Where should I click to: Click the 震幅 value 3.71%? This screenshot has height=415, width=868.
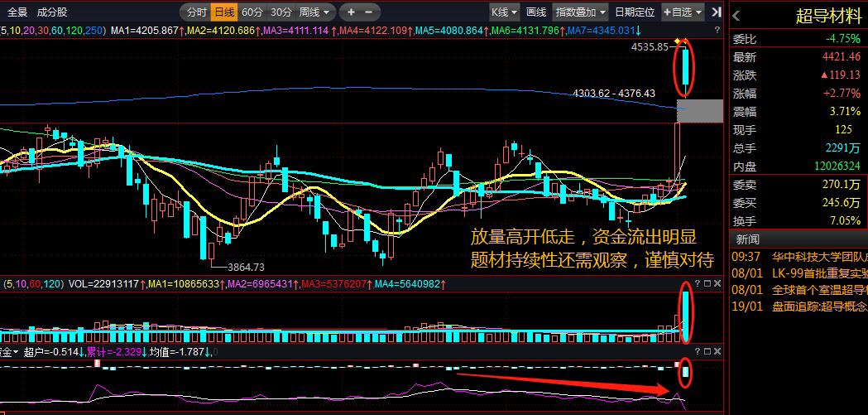(x=846, y=111)
